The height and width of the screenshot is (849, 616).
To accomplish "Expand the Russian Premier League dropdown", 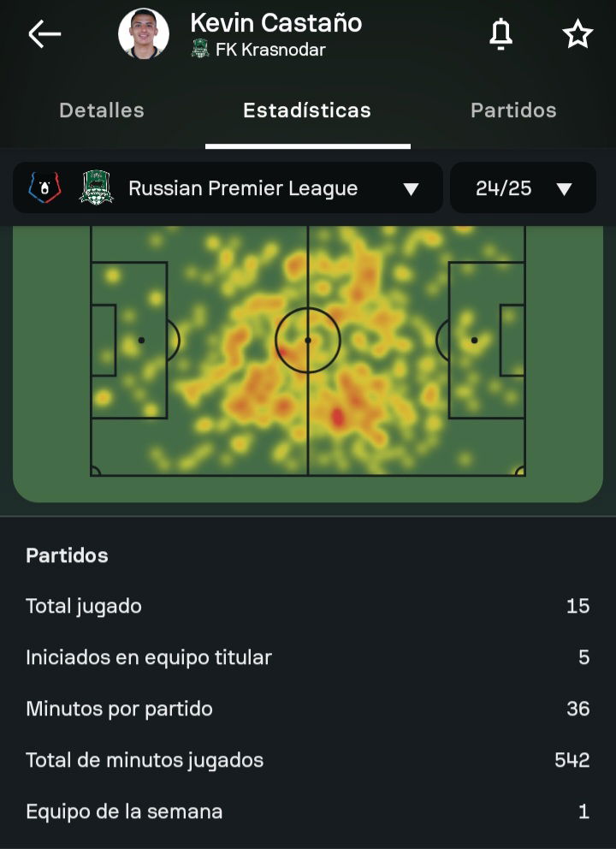I will click(228, 187).
